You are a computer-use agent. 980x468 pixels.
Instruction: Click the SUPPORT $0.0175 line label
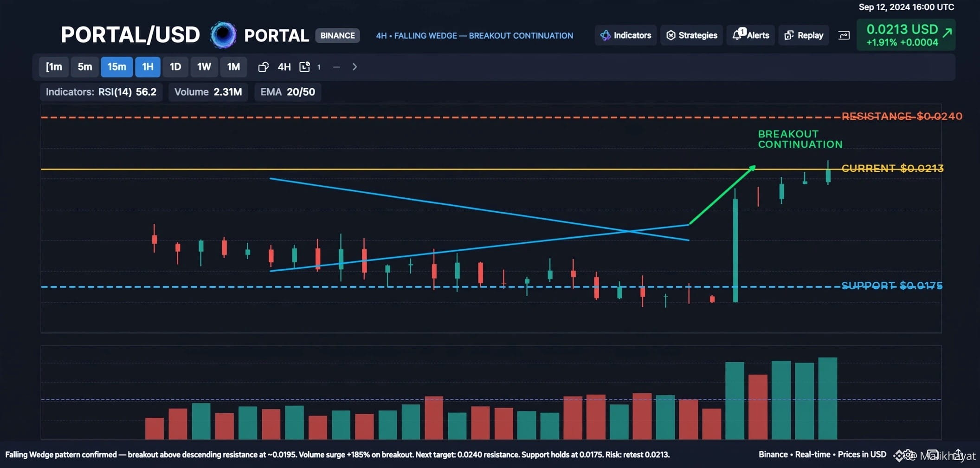(892, 286)
